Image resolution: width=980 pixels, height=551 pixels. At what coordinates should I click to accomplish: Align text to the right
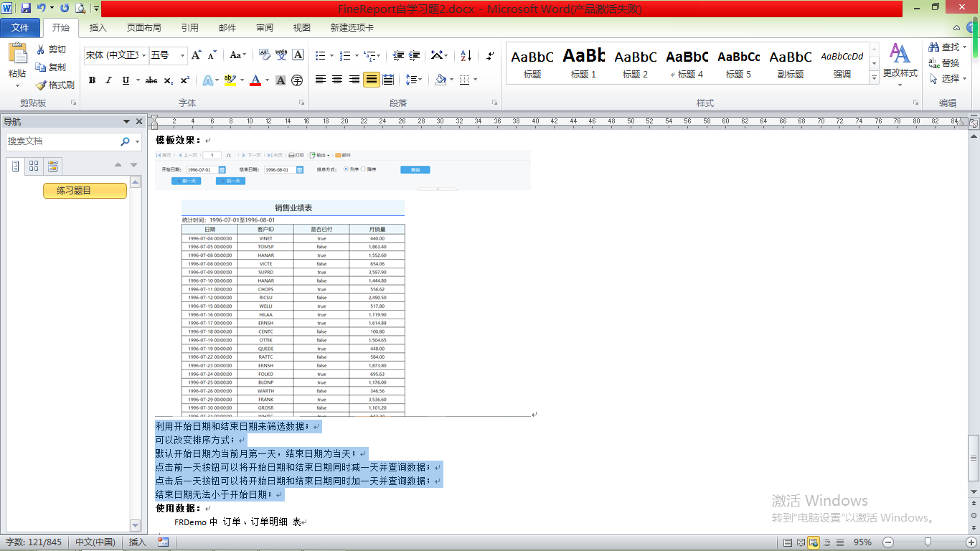pos(354,80)
